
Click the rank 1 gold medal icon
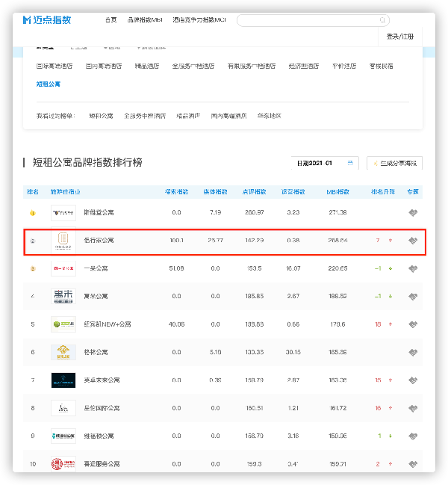(x=33, y=213)
